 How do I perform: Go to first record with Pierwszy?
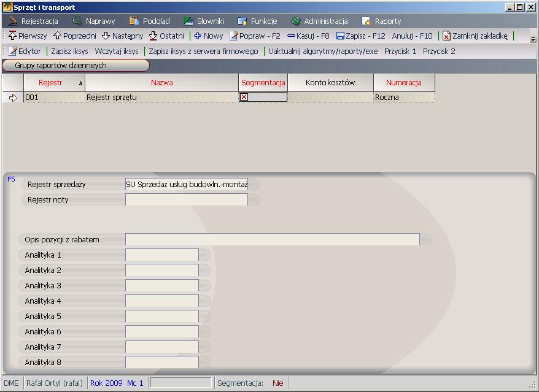(28, 36)
